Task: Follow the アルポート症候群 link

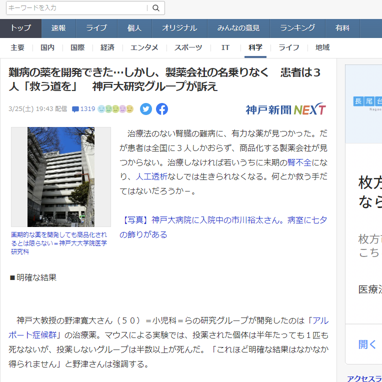Action: [168, 328]
